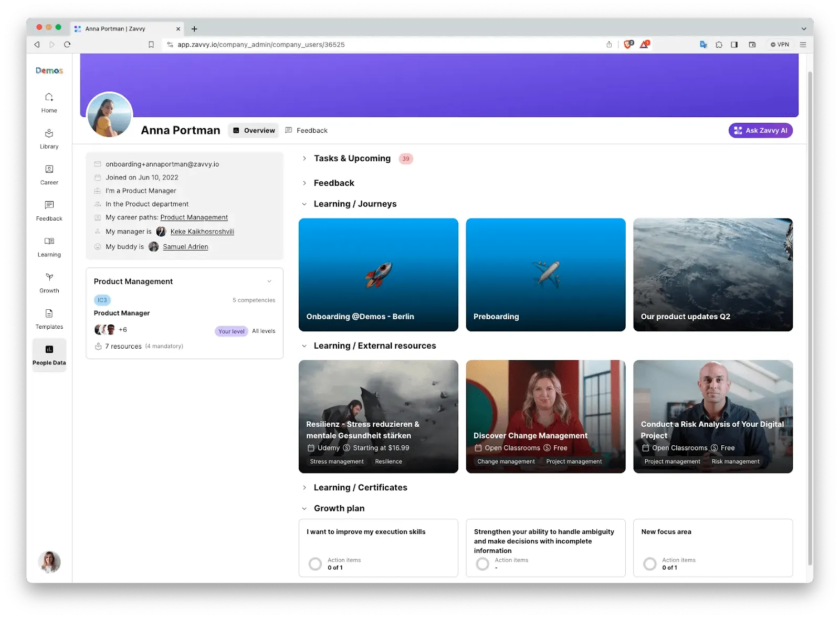Switch to the Overview tab
This screenshot has height=618, width=840.
click(x=254, y=131)
